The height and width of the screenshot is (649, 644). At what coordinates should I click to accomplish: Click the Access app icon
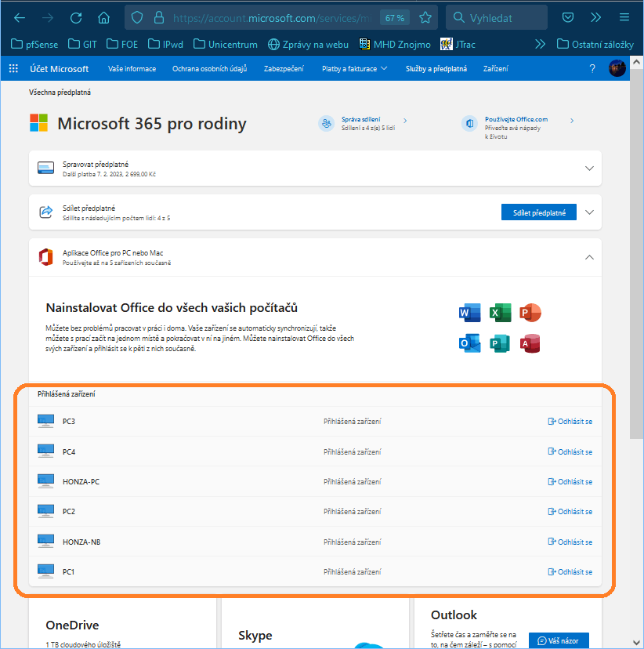pos(530,343)
